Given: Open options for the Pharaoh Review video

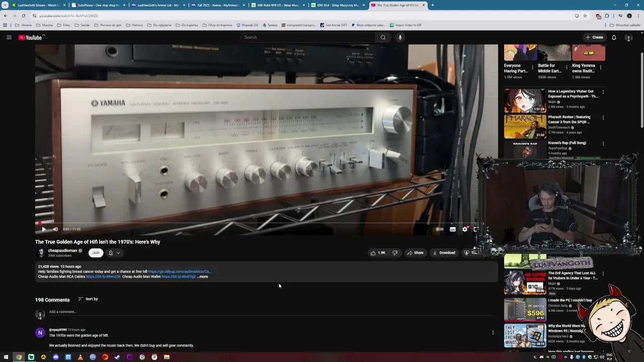Looking at the screenshot, I should pos(603,118).
